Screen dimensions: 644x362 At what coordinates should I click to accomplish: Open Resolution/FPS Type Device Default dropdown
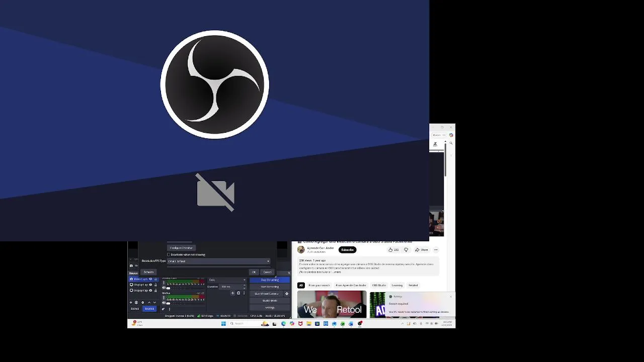(219, 261)
